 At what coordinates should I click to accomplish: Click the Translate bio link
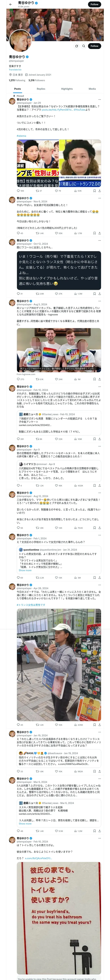(x=15, y=70)
